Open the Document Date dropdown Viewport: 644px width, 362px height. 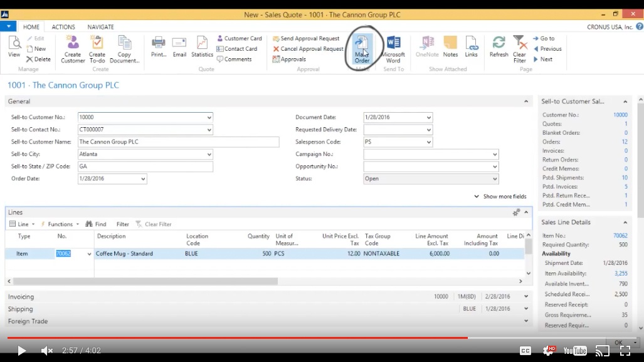(x=429, y=117)
